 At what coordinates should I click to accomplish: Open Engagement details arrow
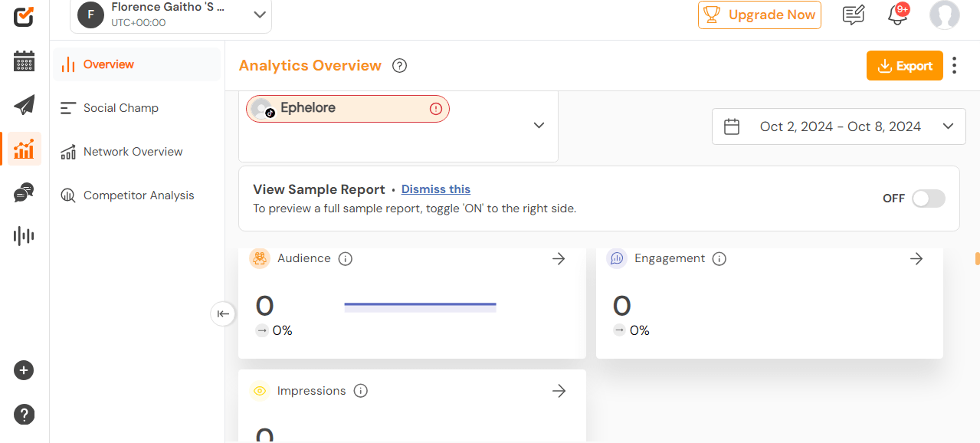tap(916, 259)
